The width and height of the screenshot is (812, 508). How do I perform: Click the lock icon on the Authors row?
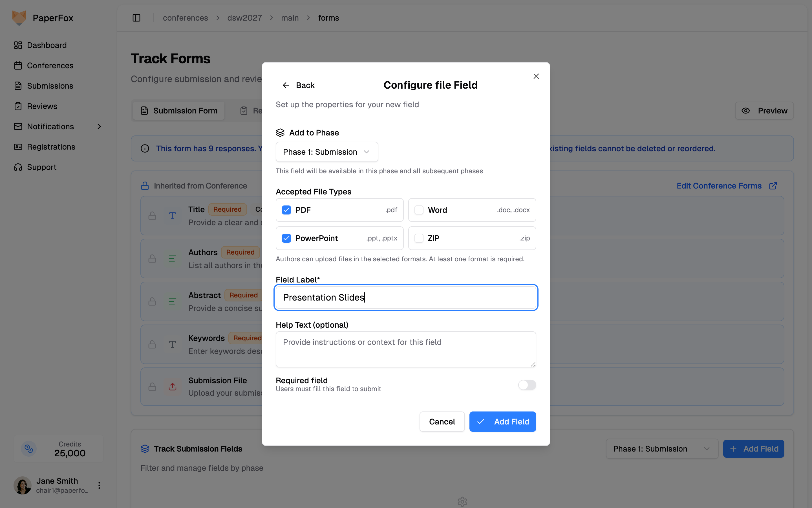click(152, 259)
